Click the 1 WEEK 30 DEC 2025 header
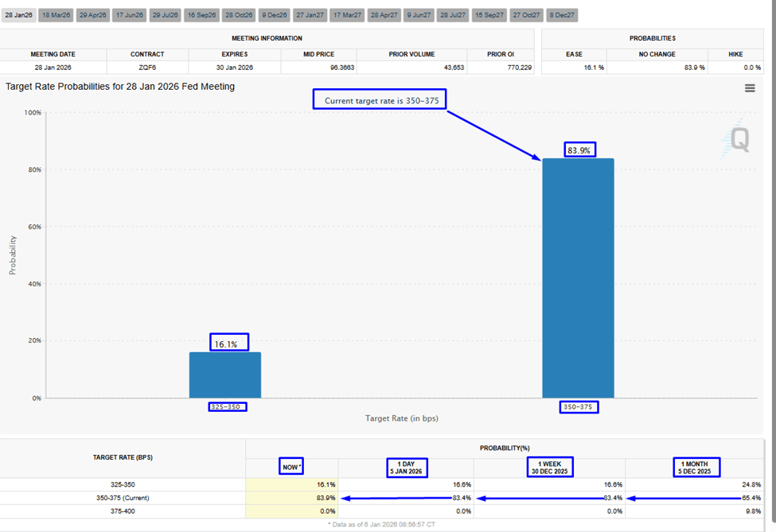Screen dimensions: 776x532 549,468
